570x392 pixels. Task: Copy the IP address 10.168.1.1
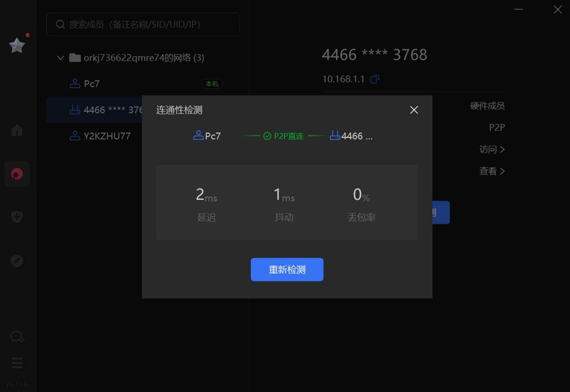[x=374, y=79]
